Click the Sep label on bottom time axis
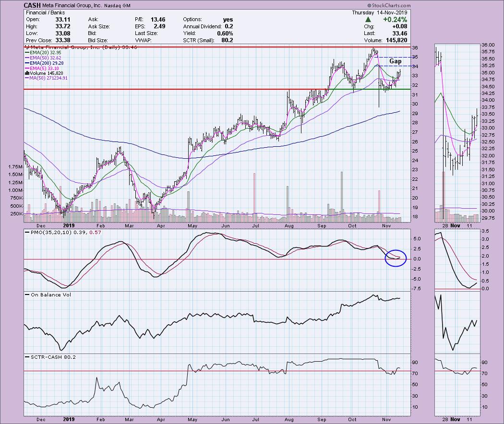 (322, 419)
